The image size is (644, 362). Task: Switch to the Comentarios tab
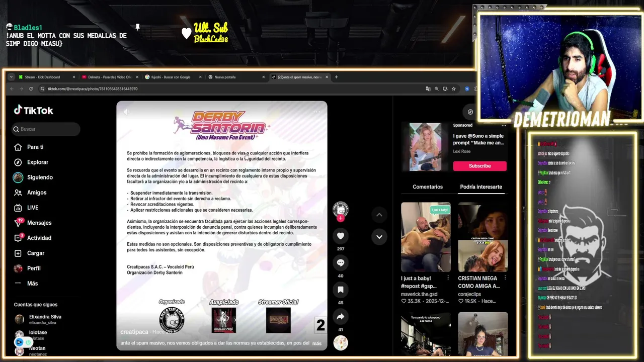(428, 187)
